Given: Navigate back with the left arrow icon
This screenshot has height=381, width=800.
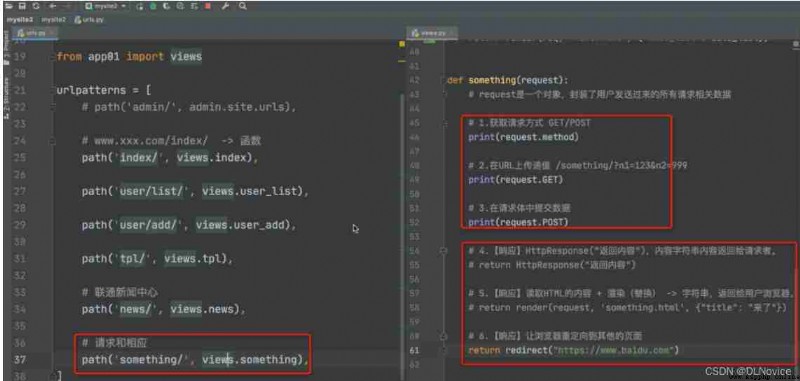Looking at the screenshot, I should tap(53, 6).
